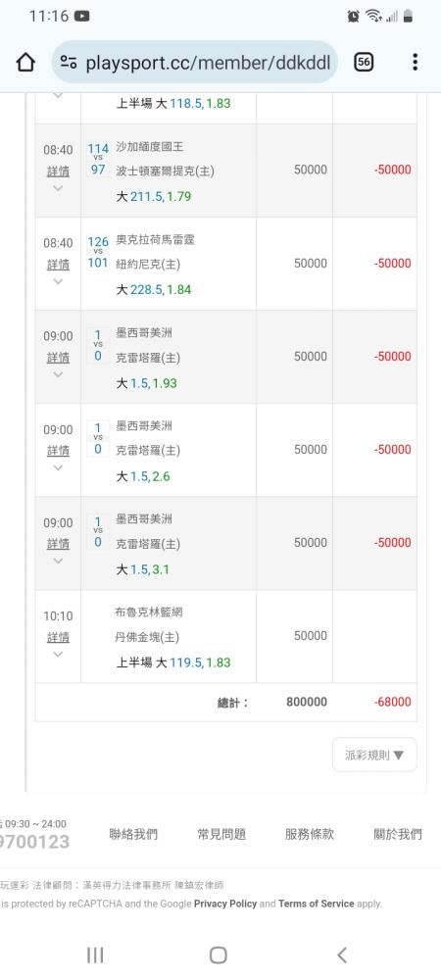Open the tab switcher showing 56 tabs
Screen dimensions: 441x980
tap(364, 62)
